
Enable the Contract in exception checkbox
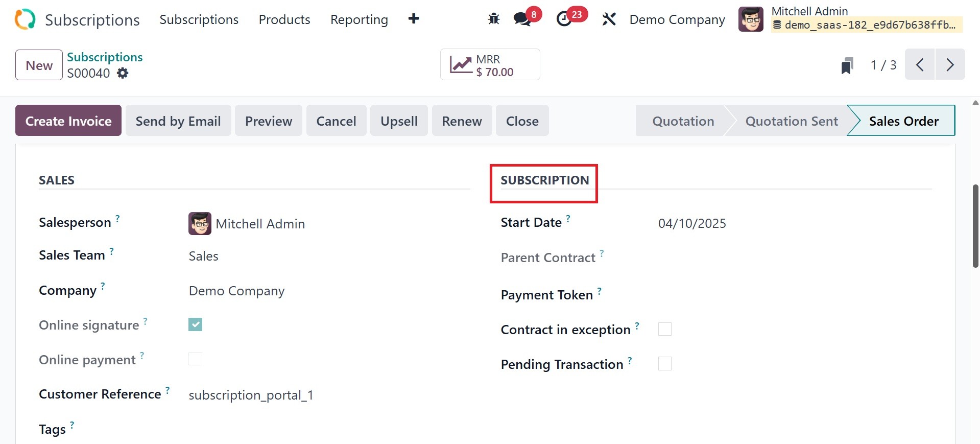point(664,329)
